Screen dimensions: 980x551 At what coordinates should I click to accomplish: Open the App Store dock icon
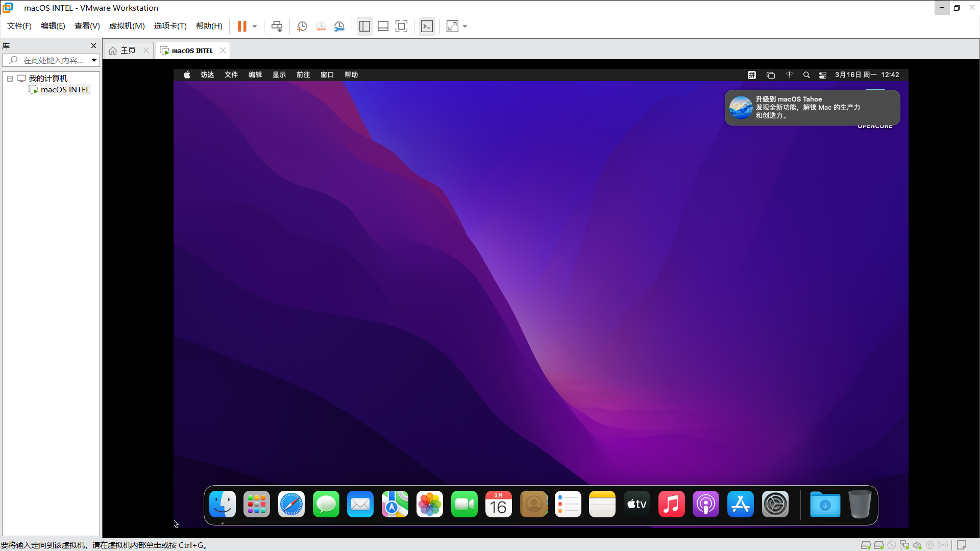[x=740, y=504]
